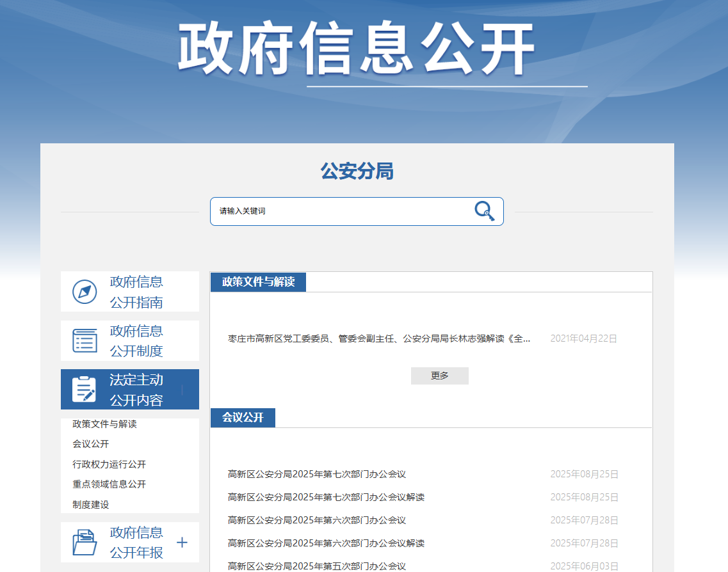
Task: Select 会议公开 in the sidebar submenu
Action: click(91, 444)
